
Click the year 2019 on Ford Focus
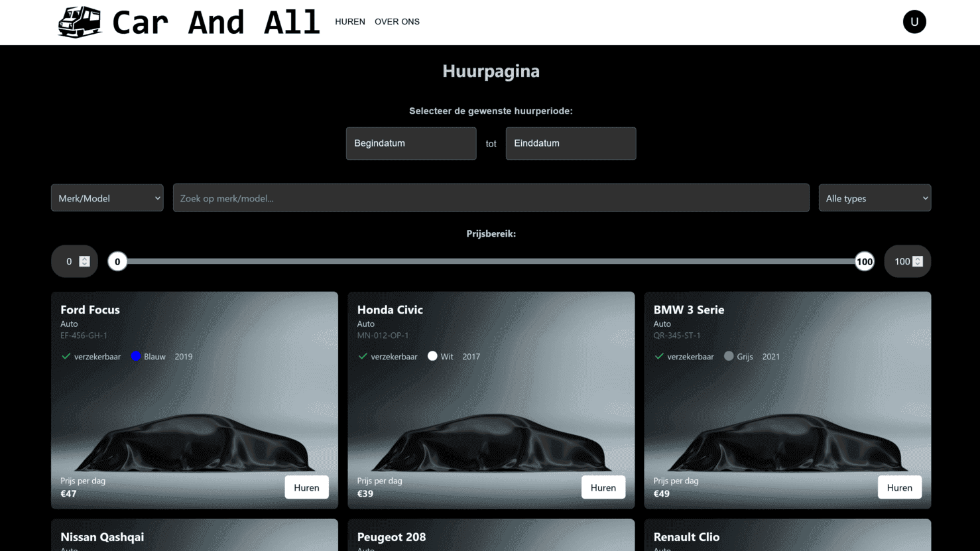pos(184,357)
